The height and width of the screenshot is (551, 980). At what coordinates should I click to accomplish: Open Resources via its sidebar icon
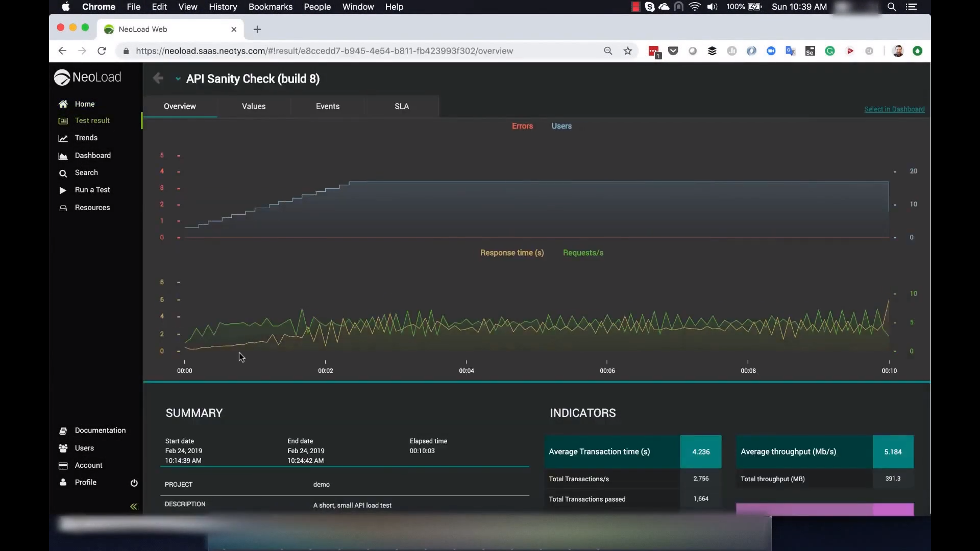[x=63, y=208]
